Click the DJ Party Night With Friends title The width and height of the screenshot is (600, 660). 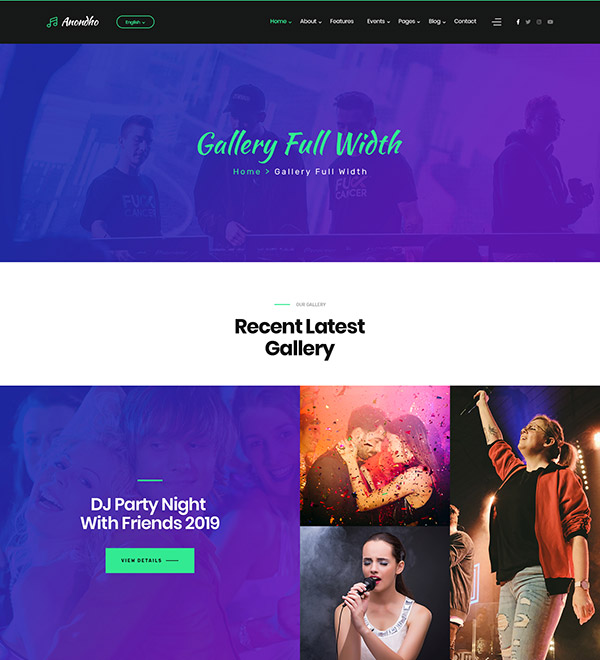(150, 514)
